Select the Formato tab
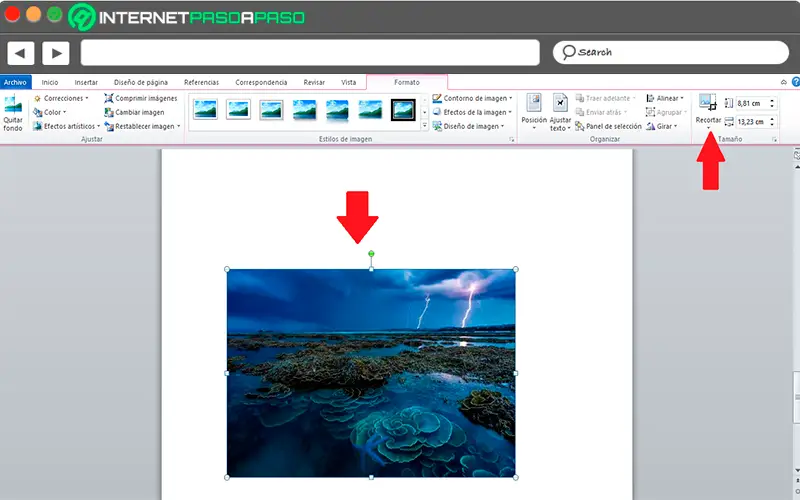Image resolution: width=800 pixels, height=500 pixels. click(407, 82)
